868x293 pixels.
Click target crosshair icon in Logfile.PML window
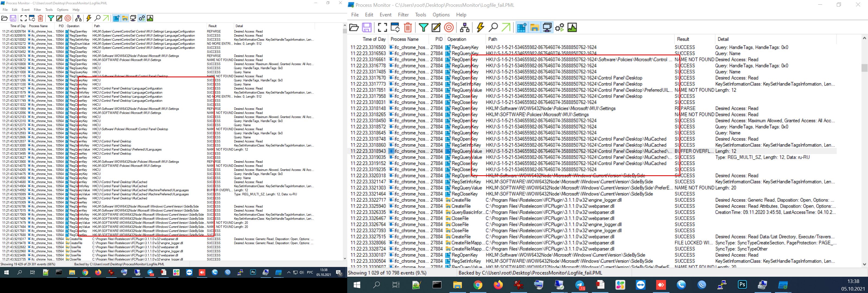pos(68,18)
